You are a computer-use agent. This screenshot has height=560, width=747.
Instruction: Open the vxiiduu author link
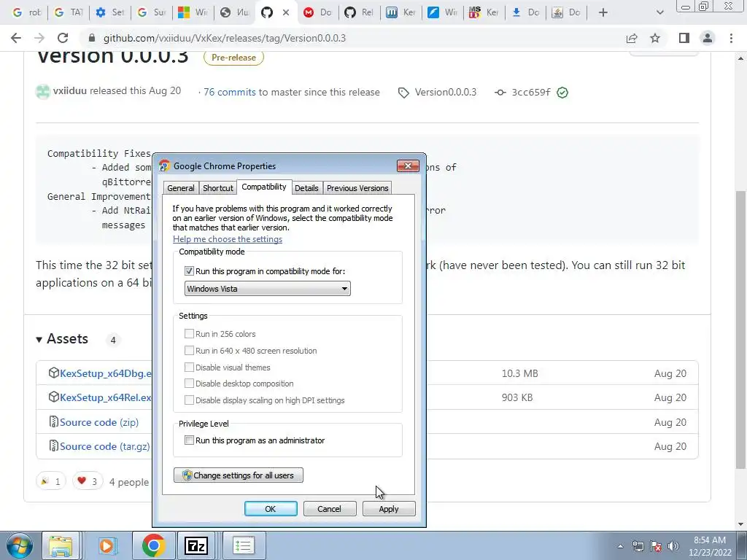click(x=70, y=90)
